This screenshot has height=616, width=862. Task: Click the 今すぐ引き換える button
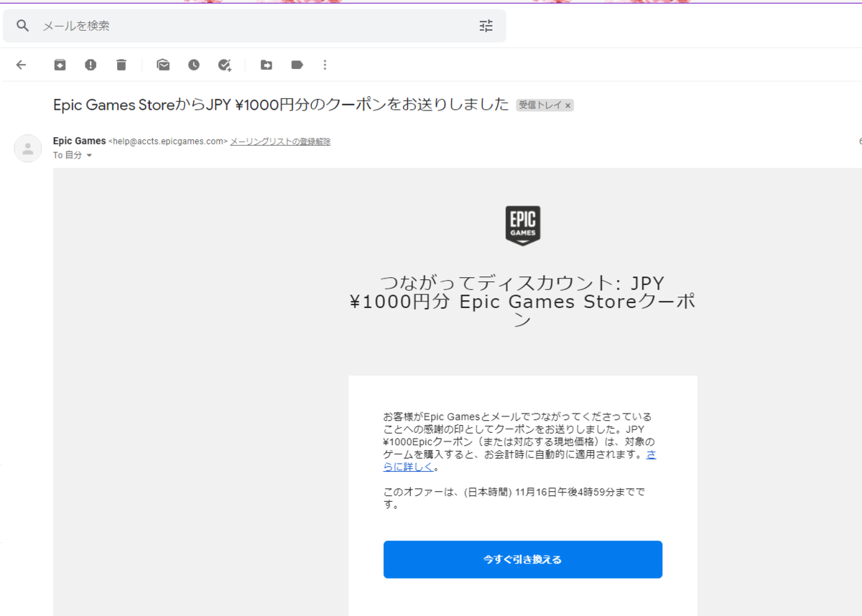click(523, 559)
